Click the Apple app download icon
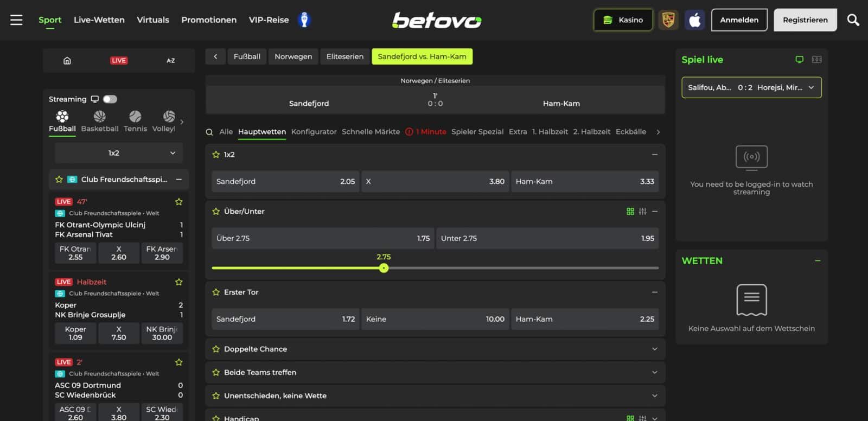The width and height of the screenshot is (868, 421). [694, 20]
